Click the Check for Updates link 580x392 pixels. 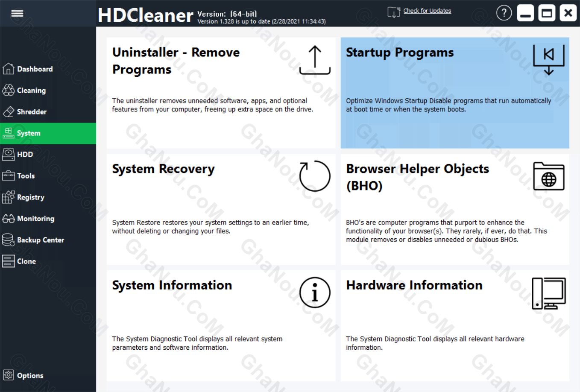[x=427, y=11]
